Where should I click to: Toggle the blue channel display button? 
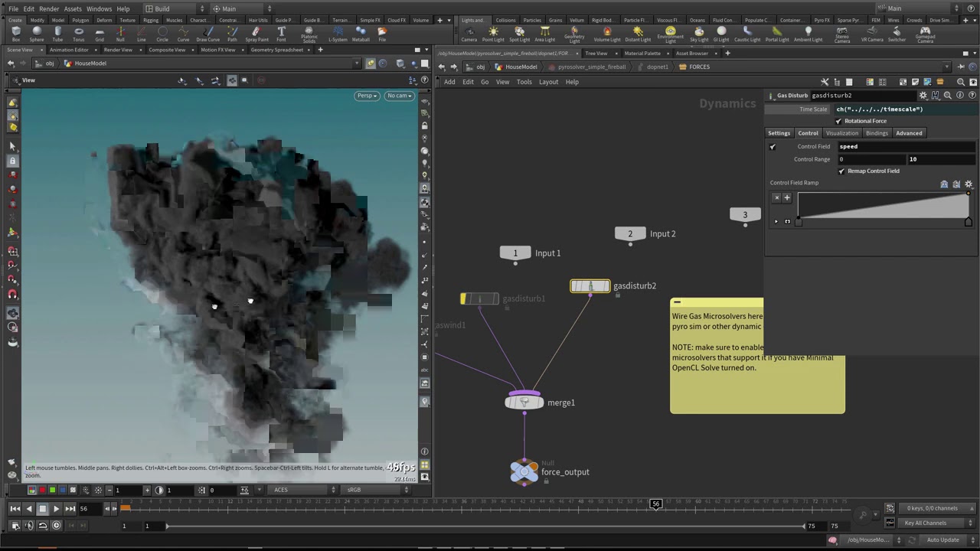(x=62, y=490)
